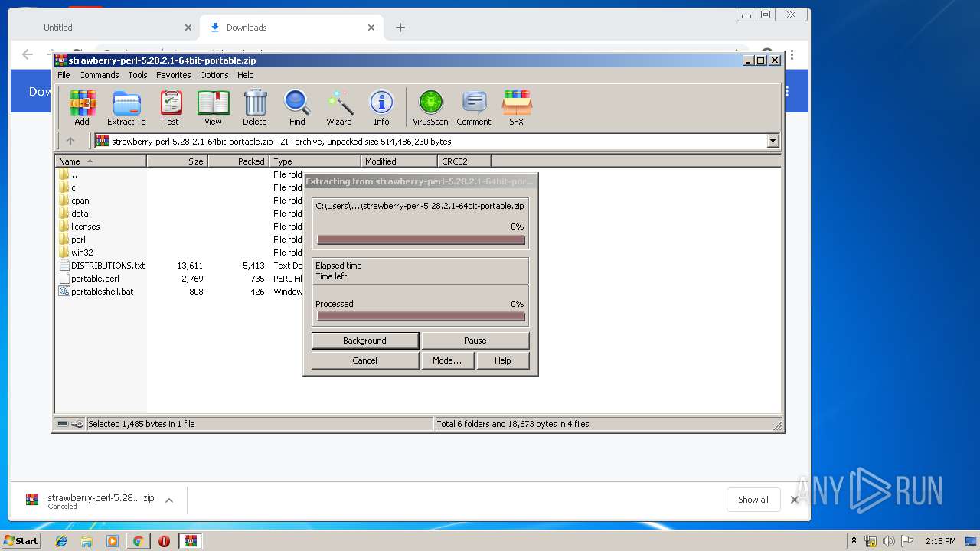Click the Comment toolbar icon
Screen dimensions: 980x551
tap(474, 107)
